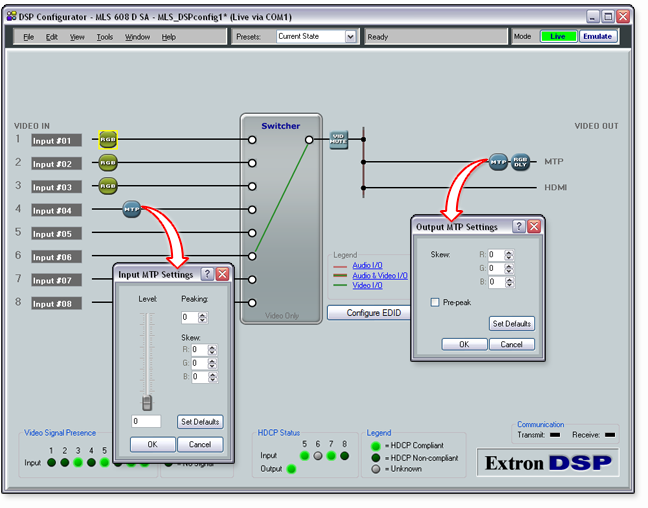Click the VID MUTE icon after the switcher
Screen dimensions: 648x508
click(x=338, y=140)
